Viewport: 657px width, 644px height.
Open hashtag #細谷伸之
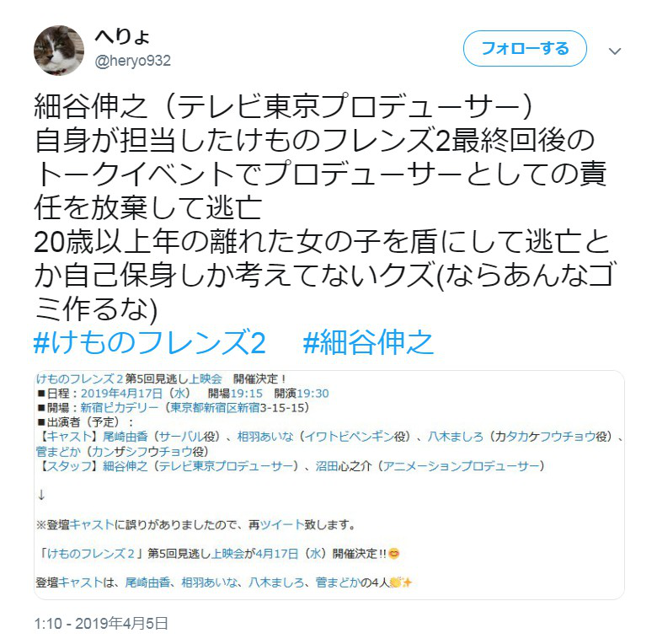pyautogui.click(x=368, y=342)
